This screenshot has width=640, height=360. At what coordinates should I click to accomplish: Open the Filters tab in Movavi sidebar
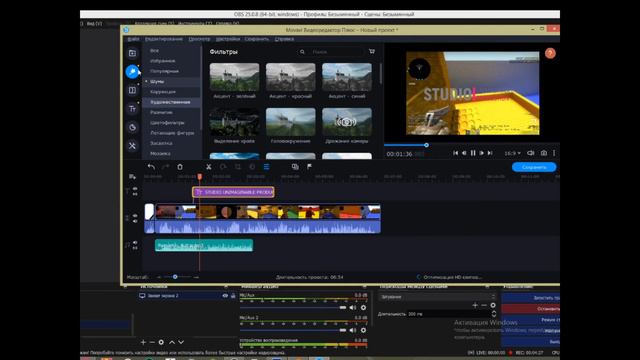pos(132,72)
